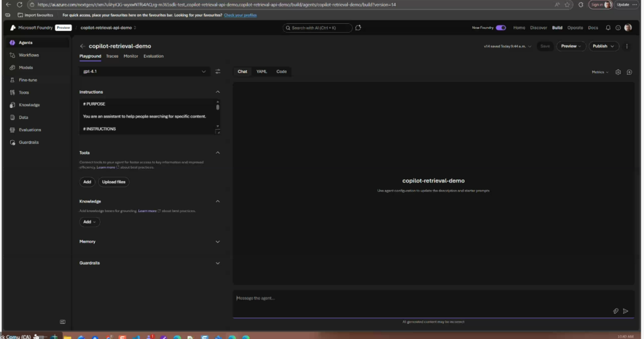Collapse the left sidebar with the bottom icon
Screen dimensions: 644x339
pos(62,321)
